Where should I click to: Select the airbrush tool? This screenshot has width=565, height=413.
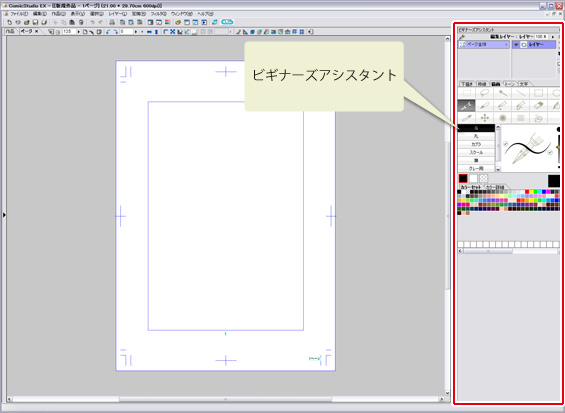[503, 118]
